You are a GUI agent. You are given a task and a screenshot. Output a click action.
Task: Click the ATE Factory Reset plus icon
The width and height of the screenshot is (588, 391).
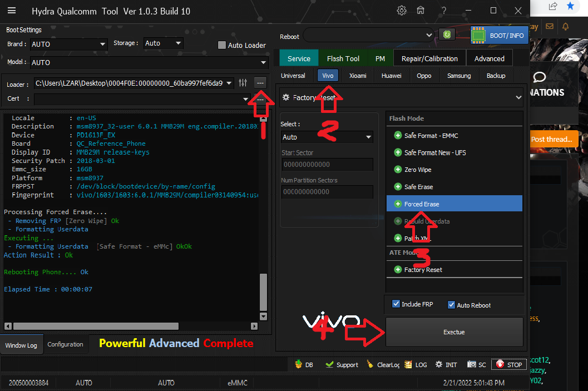point(398,270)
